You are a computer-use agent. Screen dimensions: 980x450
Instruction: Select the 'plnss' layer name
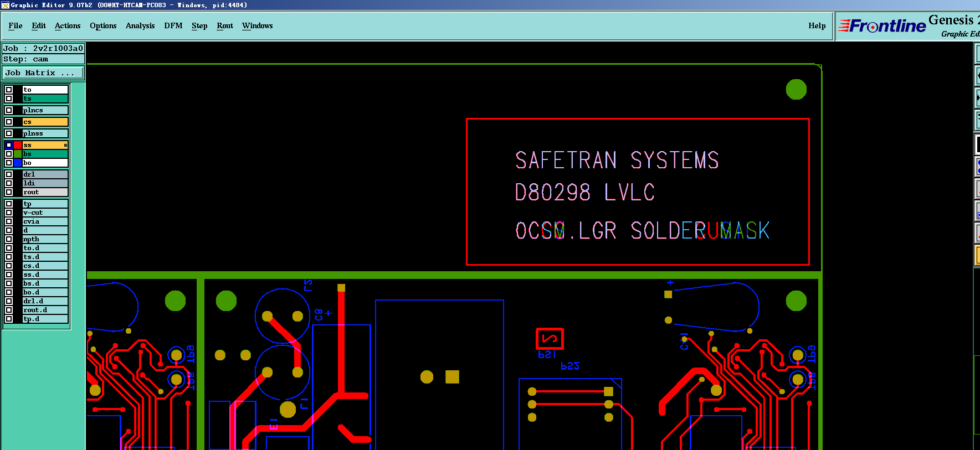[45, 133]
